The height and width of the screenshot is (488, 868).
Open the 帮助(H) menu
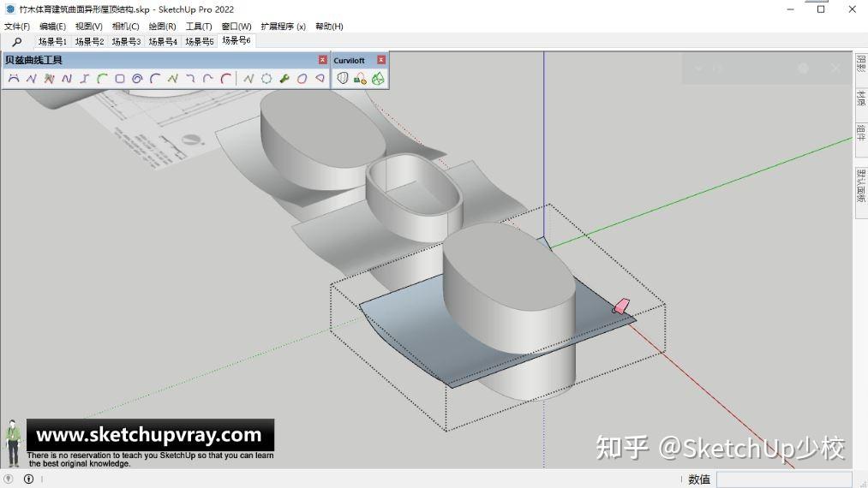[329, 26]
